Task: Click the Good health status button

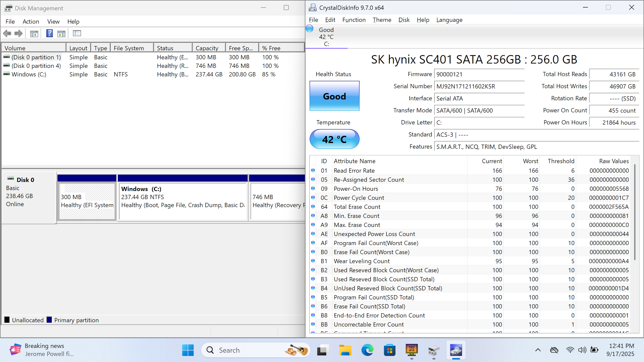Action: point(334,96)
